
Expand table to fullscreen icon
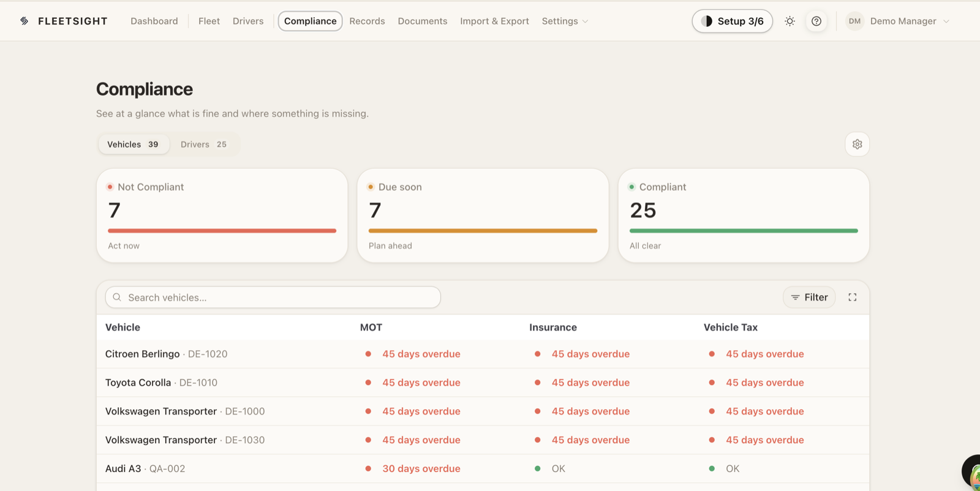click(x=853, y=298)
